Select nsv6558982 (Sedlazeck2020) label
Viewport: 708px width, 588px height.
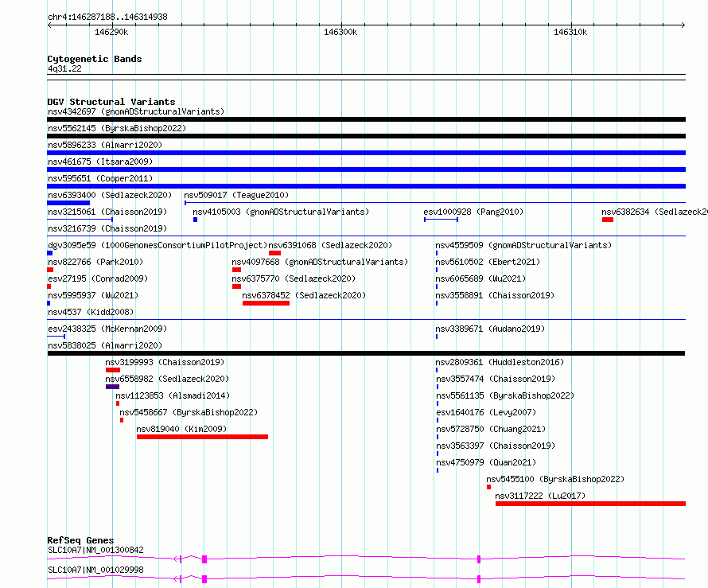click(x=167, y=379)
